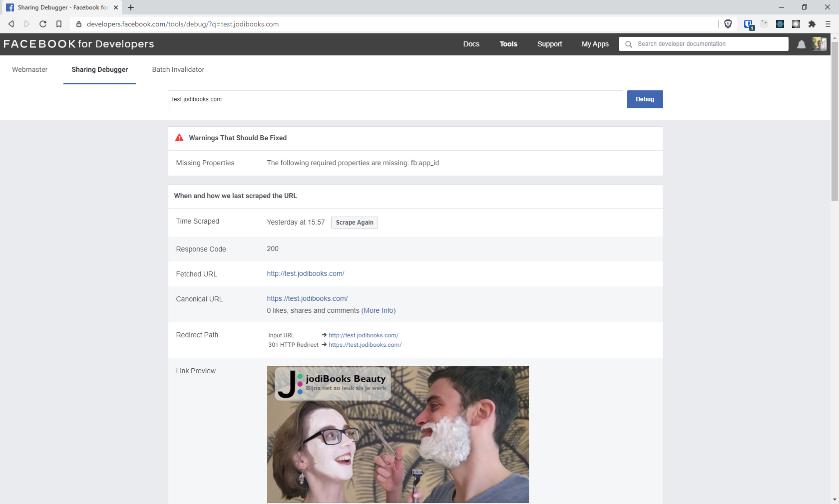Open the Docs menu
Image resolution: width=839 pixels, height=504 pixels.
tap(471, 44)
